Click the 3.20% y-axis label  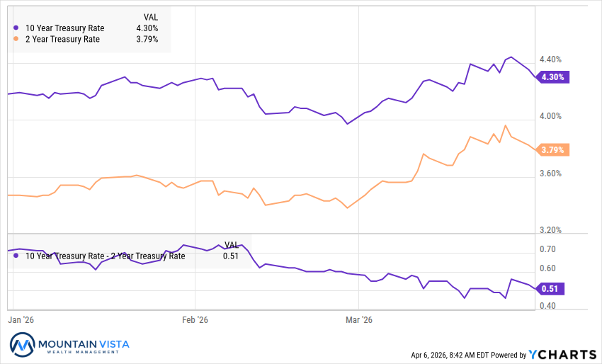pos(550,230)
